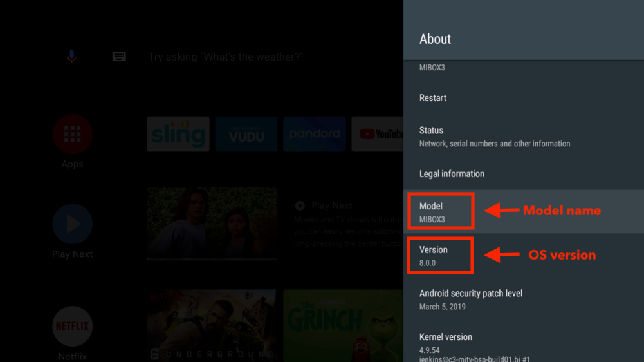Click the About panel title
The height and width of the screenshot is (362, 644).
(435, 39)
